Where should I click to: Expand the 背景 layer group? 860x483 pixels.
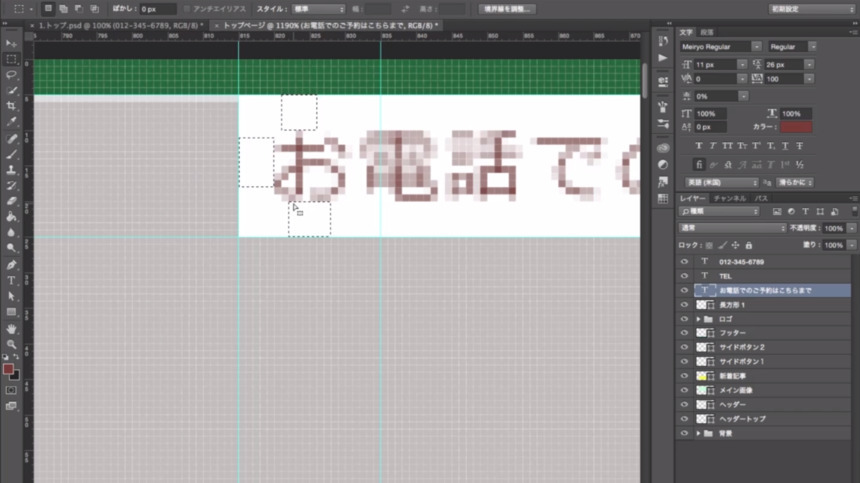pyautogui.click(x=698, y=433)
